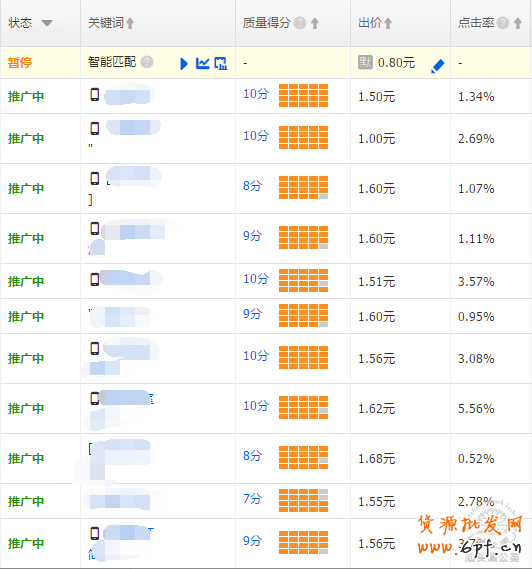Image resolution: width=532 pixels, height=569 pixels.
Task: Edit the 0.80元 bid with pencil icon
Action: pos(438,66)
